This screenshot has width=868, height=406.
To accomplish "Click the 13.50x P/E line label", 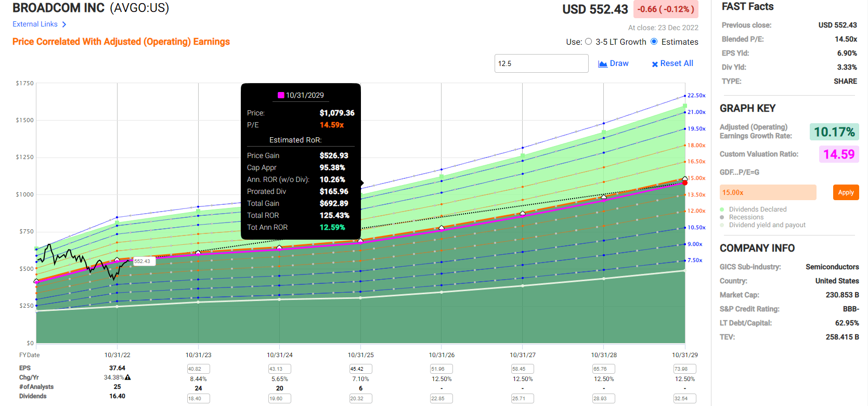I will coord(696,195).
